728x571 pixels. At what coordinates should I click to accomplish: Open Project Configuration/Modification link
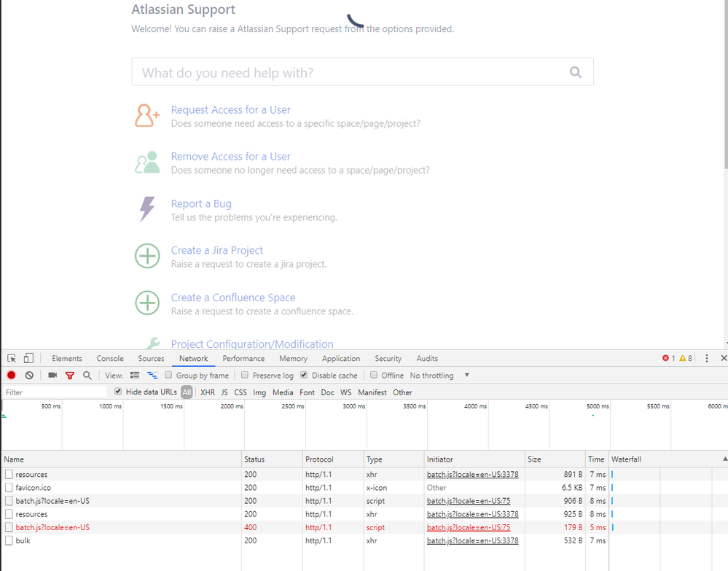[x=252, y=343]
